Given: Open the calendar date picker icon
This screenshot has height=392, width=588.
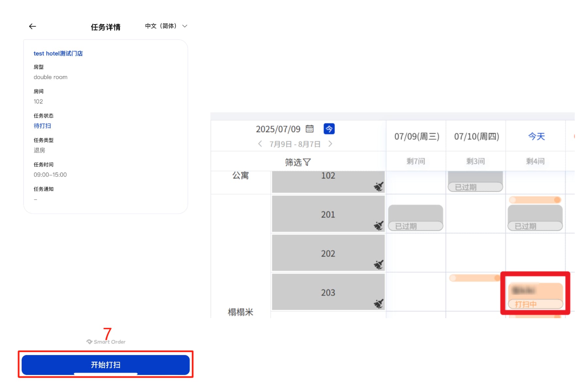Looking at the screenshot, I should click(x=309, y=129).
